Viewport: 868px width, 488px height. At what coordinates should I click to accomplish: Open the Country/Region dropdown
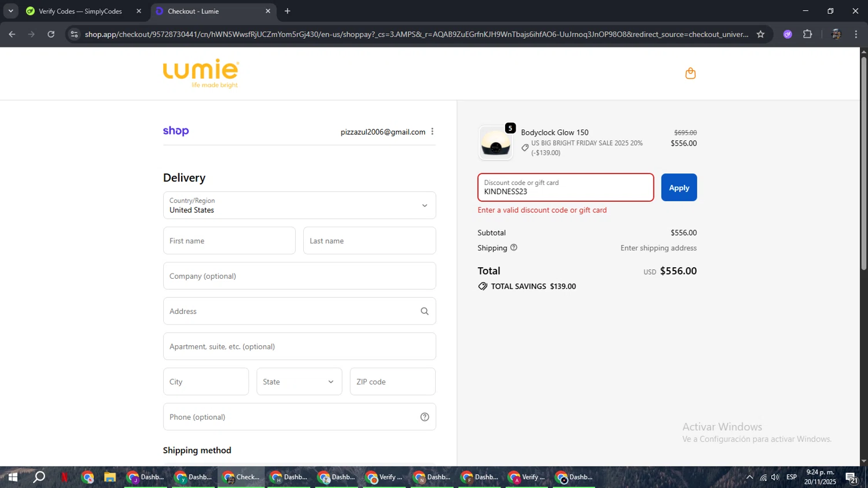[299, 205]
